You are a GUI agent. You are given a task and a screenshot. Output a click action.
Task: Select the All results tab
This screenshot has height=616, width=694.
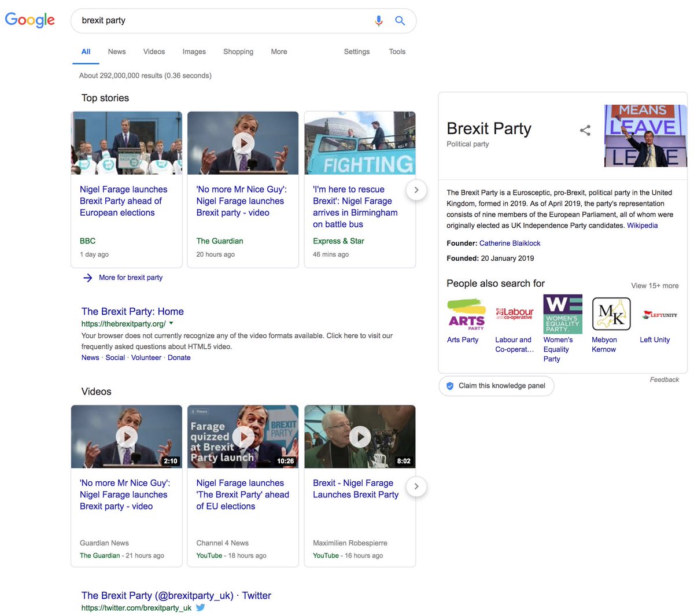pyautogui.click(x=86, y=51)
